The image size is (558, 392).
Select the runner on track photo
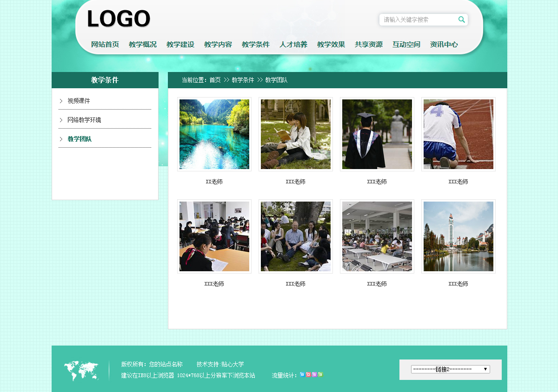(458, 134)
